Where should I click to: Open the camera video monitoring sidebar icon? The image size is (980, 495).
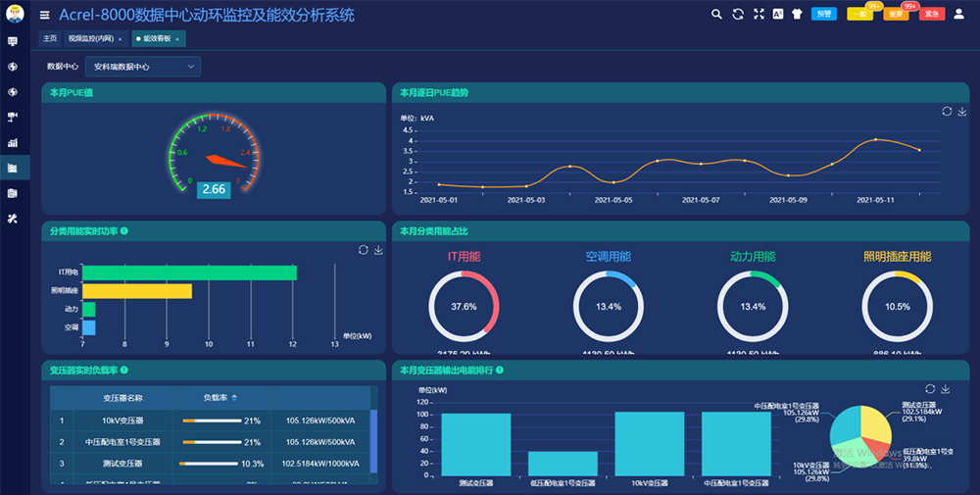click(x=13, y=117)
